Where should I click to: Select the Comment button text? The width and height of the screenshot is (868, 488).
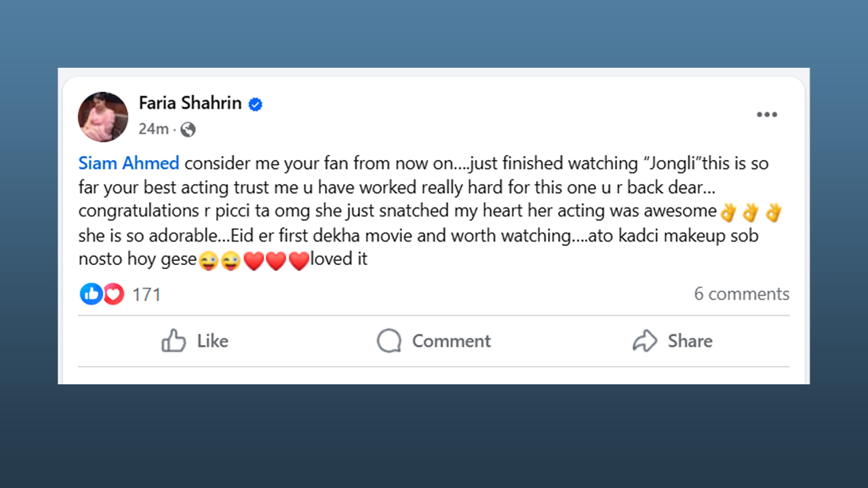[451, 340]
